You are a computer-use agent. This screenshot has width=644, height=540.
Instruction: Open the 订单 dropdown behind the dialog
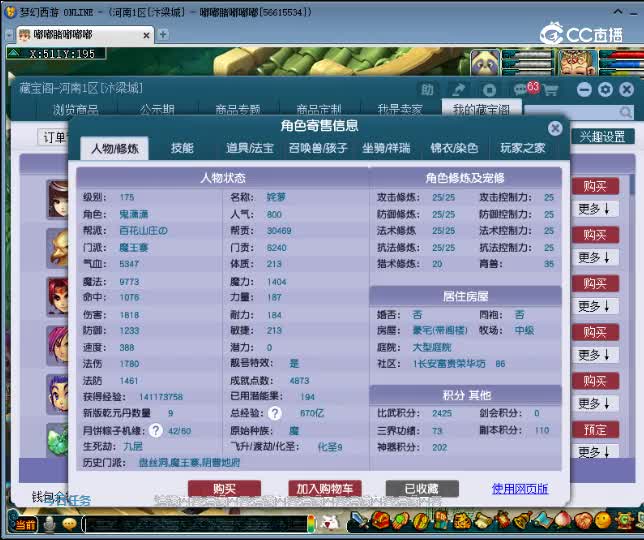(53, 137)
